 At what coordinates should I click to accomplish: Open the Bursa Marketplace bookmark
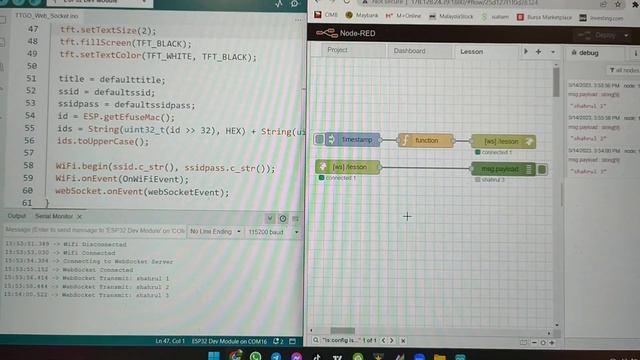pos(544,17)
